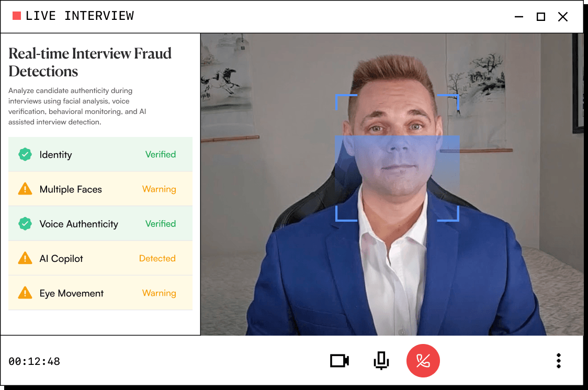Click the warning triangle beside AI Copilot
This screenshot has height=390, width=588.
[25, 258]
